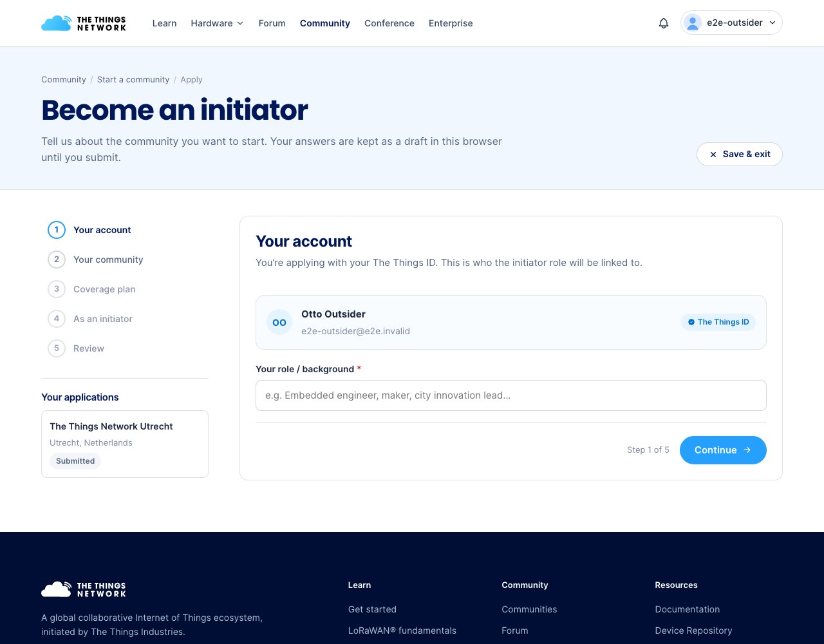Open The Things Network Utrecht application card

coord(125,444)
